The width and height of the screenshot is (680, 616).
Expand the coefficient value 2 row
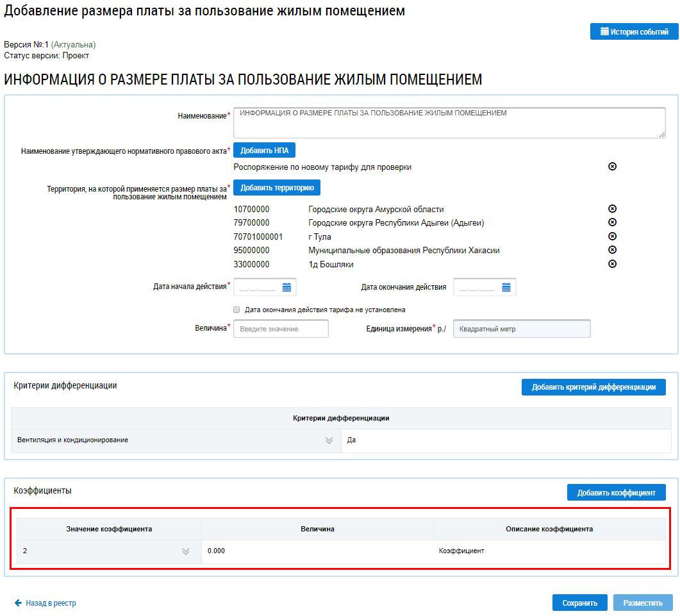pyautogui.click(x=186, y=551)
